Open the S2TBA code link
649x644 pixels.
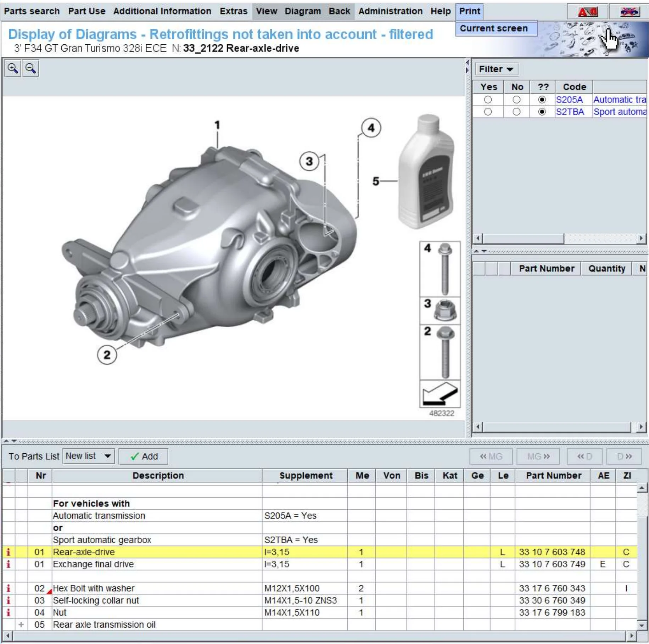[x=570, y=112]
